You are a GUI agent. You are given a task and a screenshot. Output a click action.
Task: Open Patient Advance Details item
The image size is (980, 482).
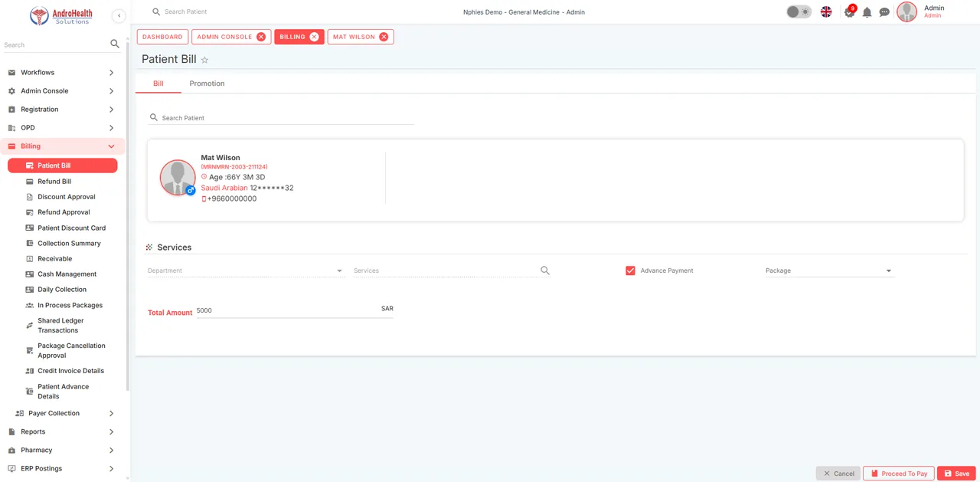pyautogui.click(x=63, y=392)
